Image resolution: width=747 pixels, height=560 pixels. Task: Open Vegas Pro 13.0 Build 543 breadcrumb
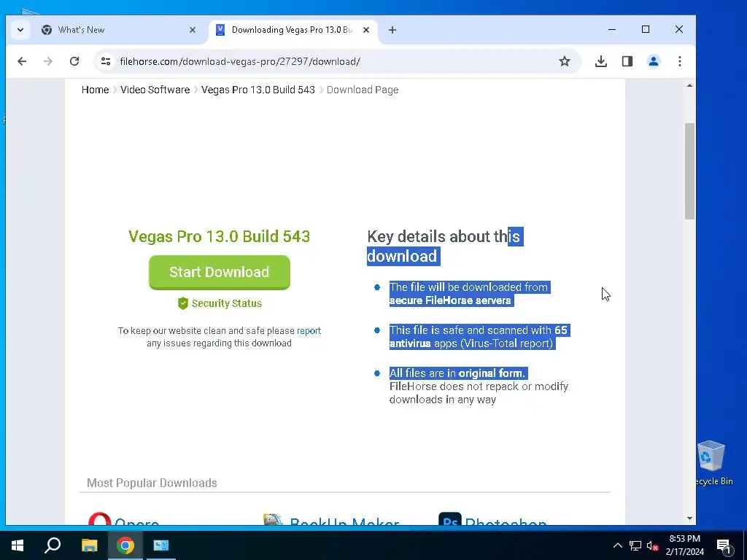258,90
